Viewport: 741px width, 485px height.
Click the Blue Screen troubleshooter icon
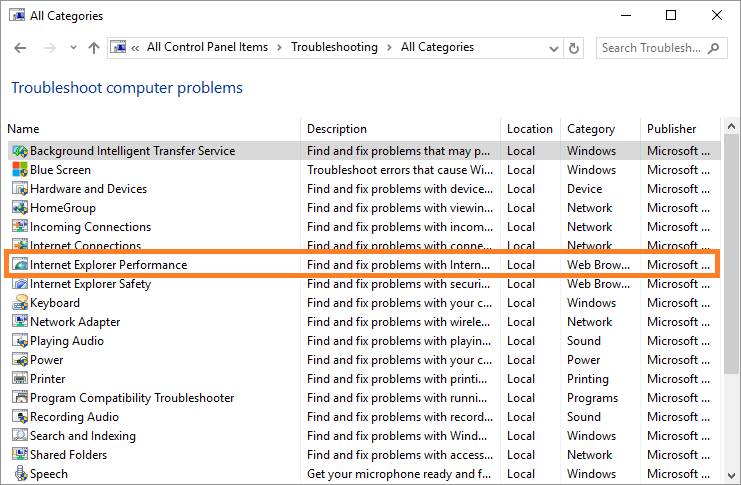pos(20,170)
